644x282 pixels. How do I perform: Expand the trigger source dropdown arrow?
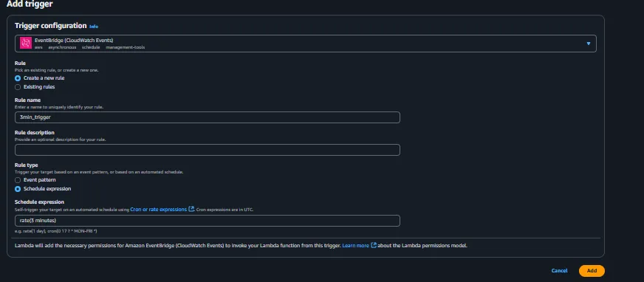point(588,44)
